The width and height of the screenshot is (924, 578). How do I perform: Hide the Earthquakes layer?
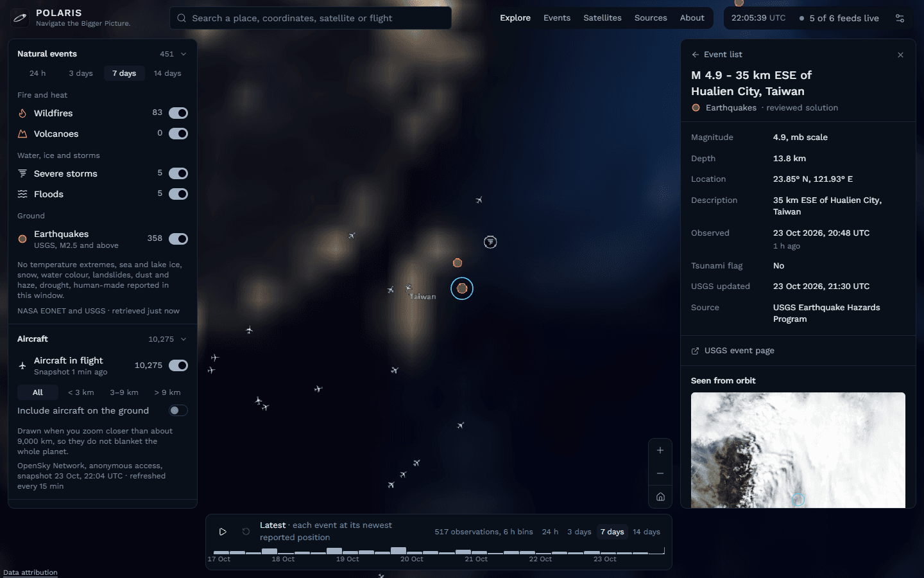coord(178,239)
